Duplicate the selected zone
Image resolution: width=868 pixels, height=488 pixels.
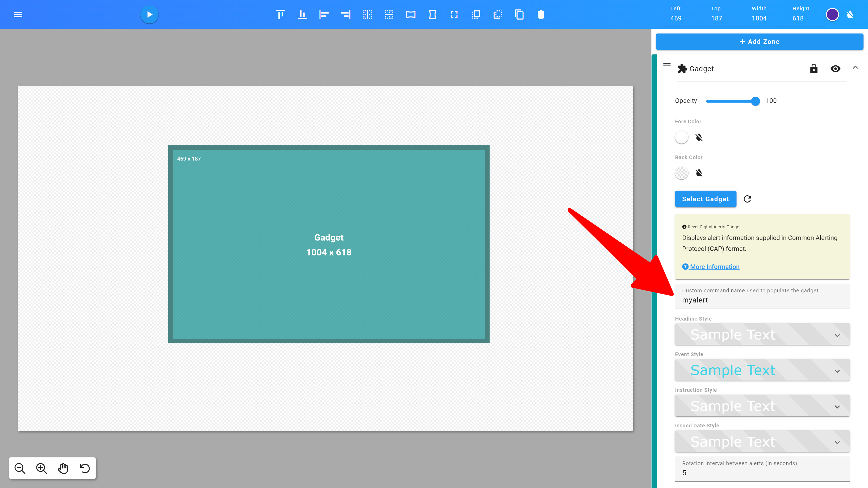pyautogui.click(x=519, y=14)
